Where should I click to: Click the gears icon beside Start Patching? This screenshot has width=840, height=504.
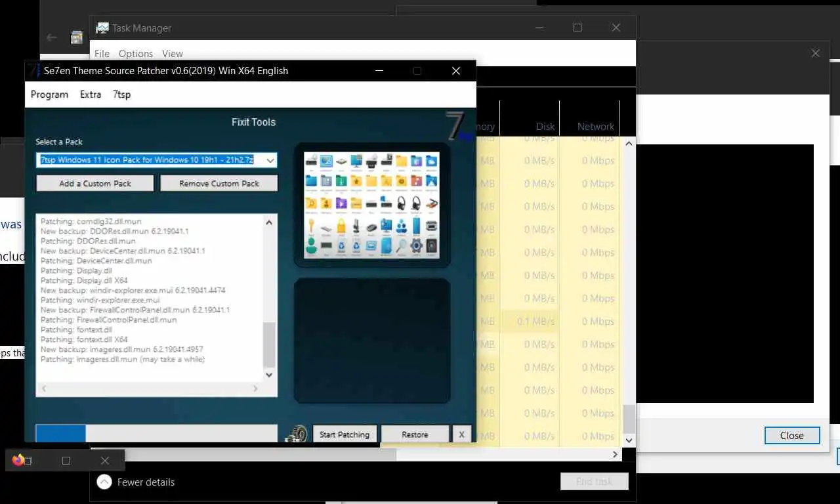[x=297, y=434]
